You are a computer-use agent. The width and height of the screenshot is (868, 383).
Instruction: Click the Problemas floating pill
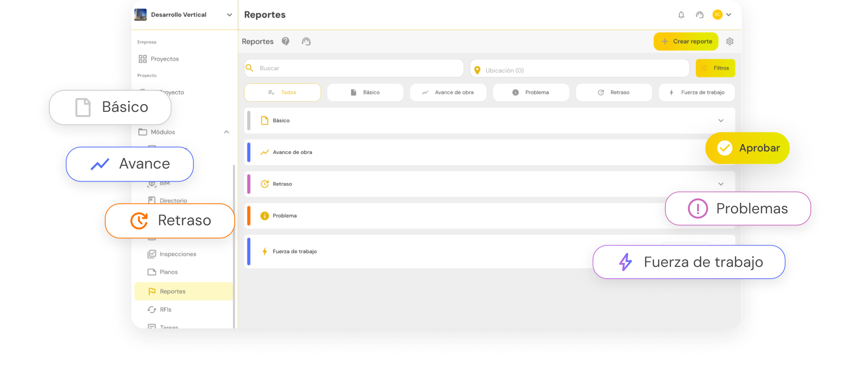coord(738,209)
